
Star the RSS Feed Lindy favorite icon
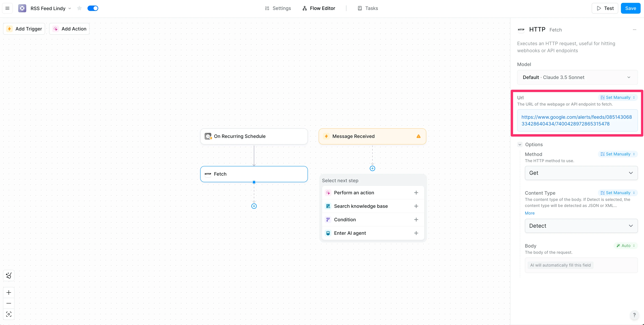click(x=80, y=8)
